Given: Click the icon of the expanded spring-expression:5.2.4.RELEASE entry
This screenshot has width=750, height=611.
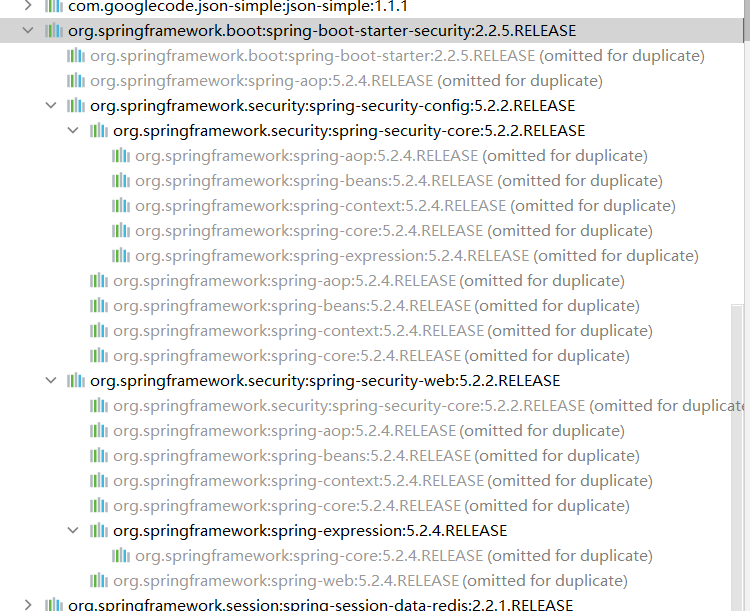Looking at the screenshot, I should point(99,530).
